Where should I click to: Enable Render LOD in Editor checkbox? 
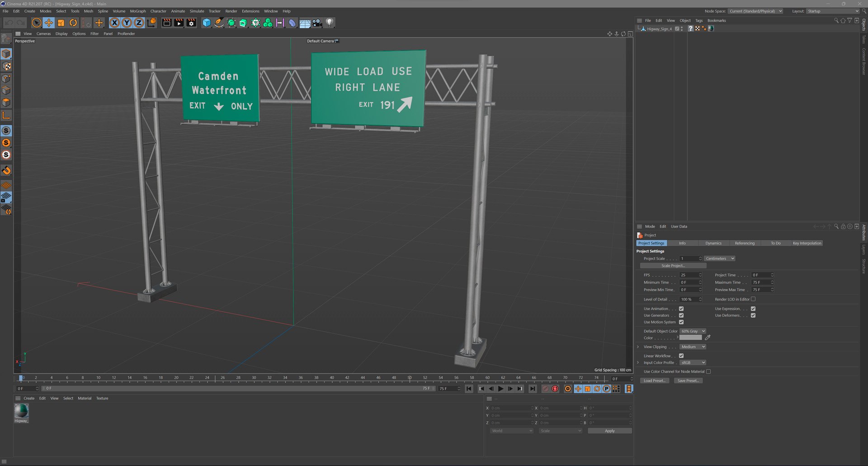pyautogui.click(x=753, y=299)
